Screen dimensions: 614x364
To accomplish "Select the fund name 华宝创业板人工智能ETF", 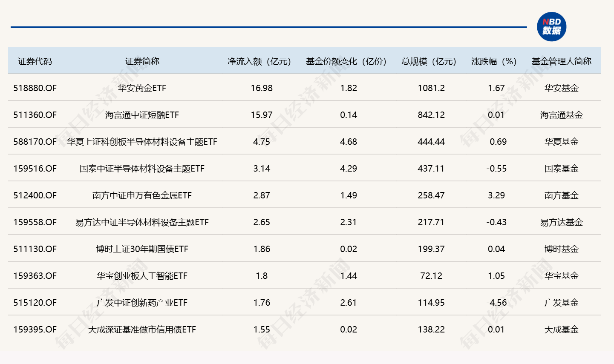I will [142, 276].
